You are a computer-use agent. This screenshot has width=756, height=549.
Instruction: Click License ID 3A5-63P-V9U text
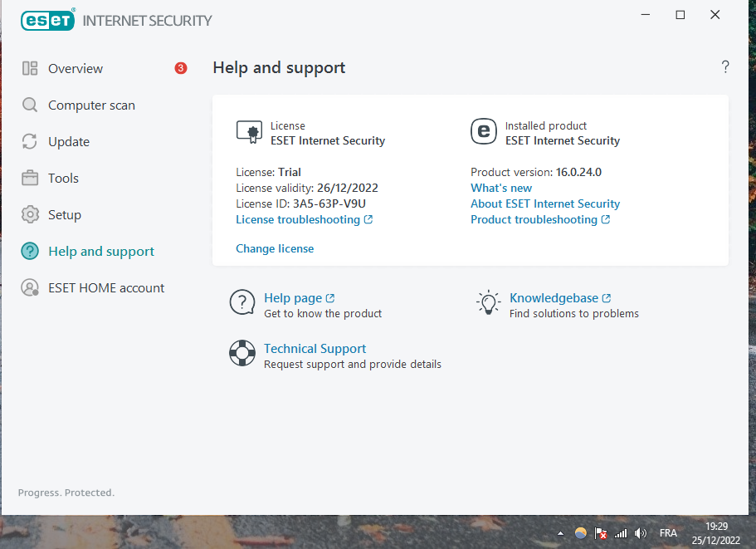click(301, 203)
